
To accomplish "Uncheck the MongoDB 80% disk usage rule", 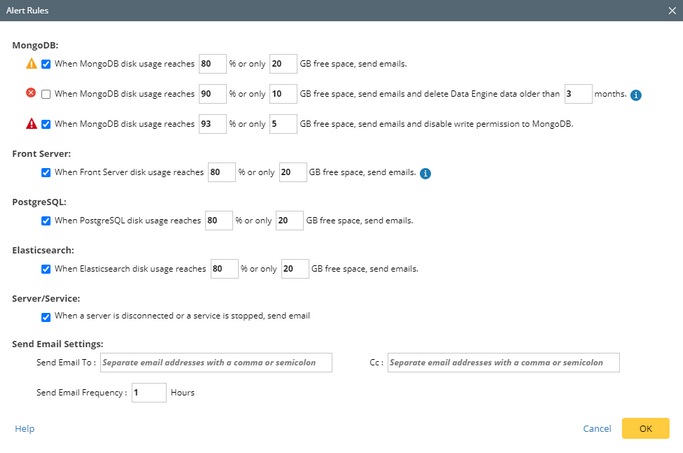I will [x=46, y=64].
